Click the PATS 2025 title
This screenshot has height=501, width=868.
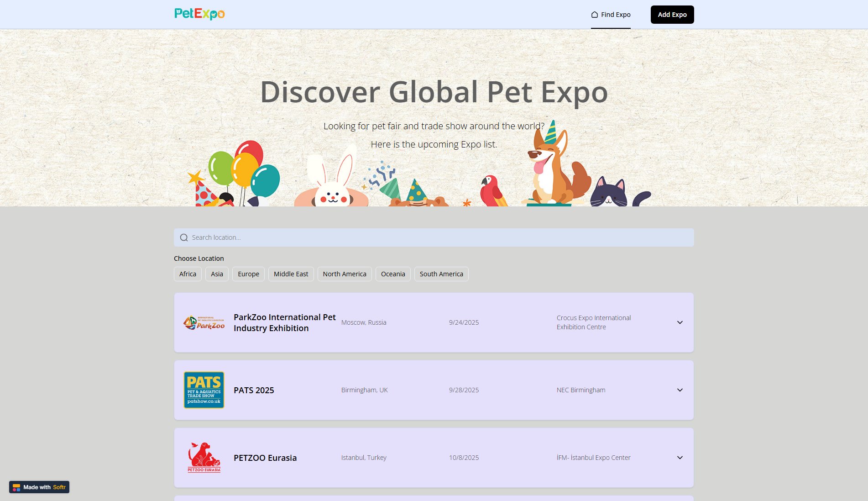coord(254,390)
